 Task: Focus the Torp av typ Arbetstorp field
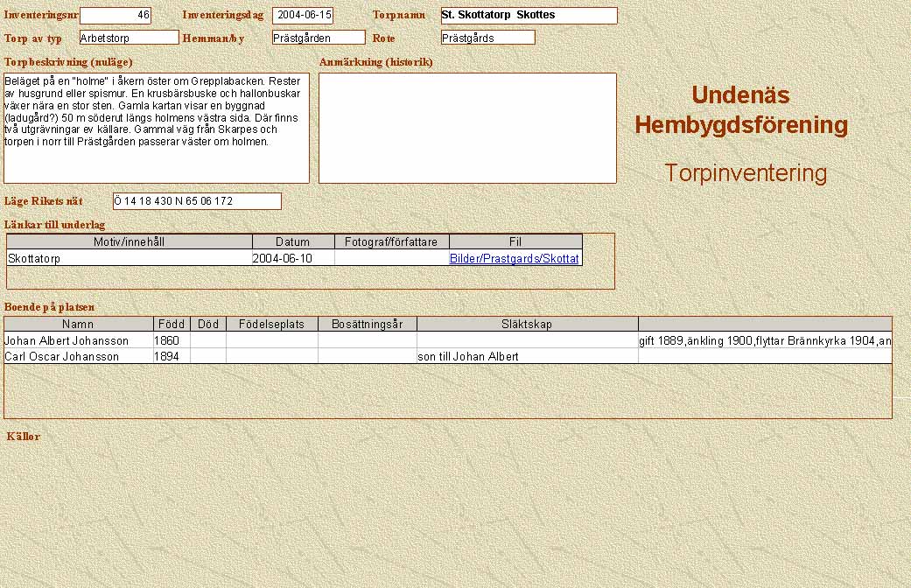pyautogui.click(x=129, y=38)
